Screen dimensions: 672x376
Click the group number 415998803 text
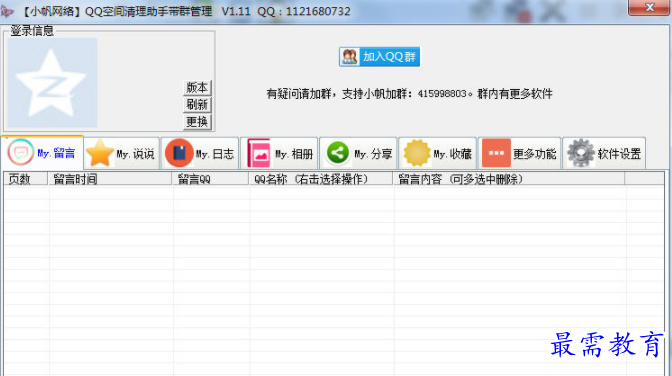tap(442, 93)
